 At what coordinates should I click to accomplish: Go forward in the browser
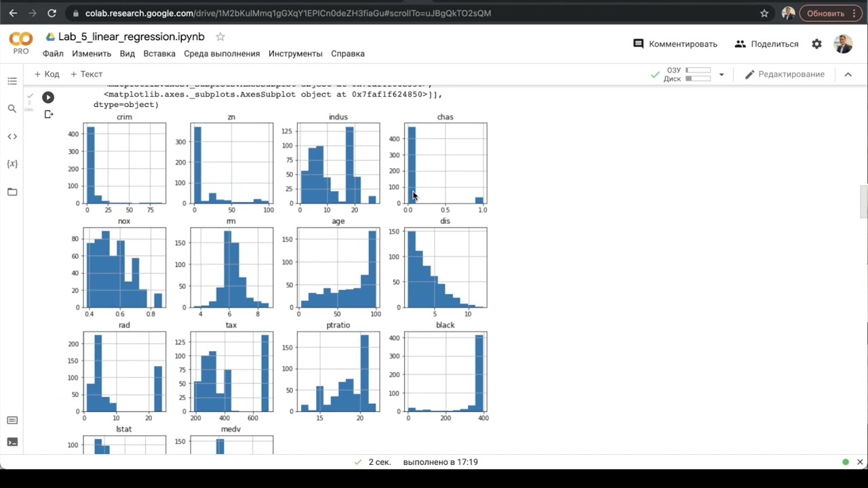tap(33, 13)
